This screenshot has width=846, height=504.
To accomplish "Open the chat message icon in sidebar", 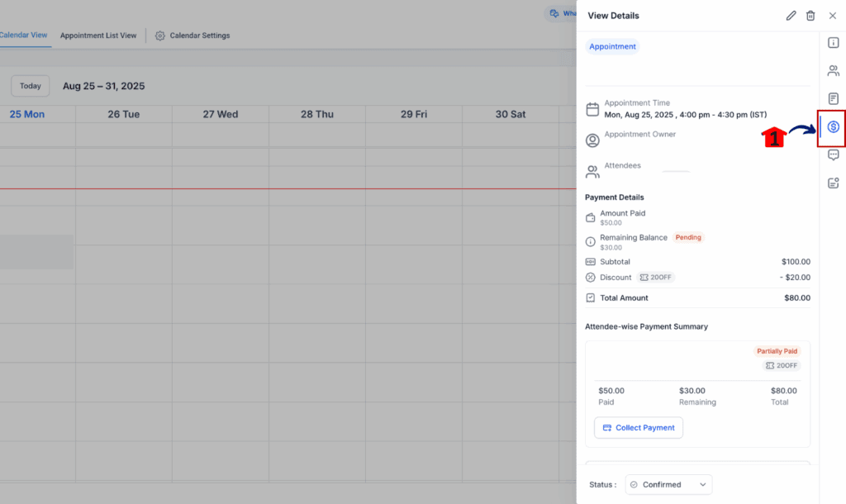I will click(833, 155).
